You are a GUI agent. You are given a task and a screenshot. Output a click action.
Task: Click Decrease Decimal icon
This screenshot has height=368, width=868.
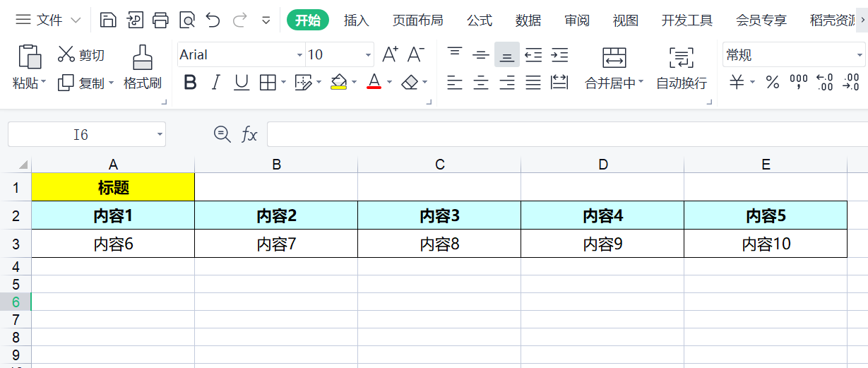(x=850, y=83)
